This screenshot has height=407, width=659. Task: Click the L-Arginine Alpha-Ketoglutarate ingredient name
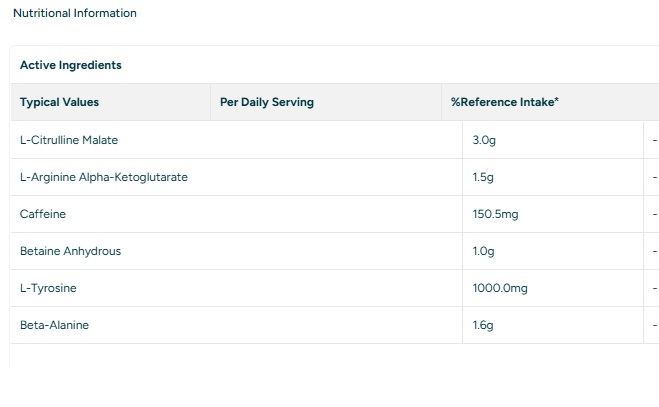click(104, 177)
